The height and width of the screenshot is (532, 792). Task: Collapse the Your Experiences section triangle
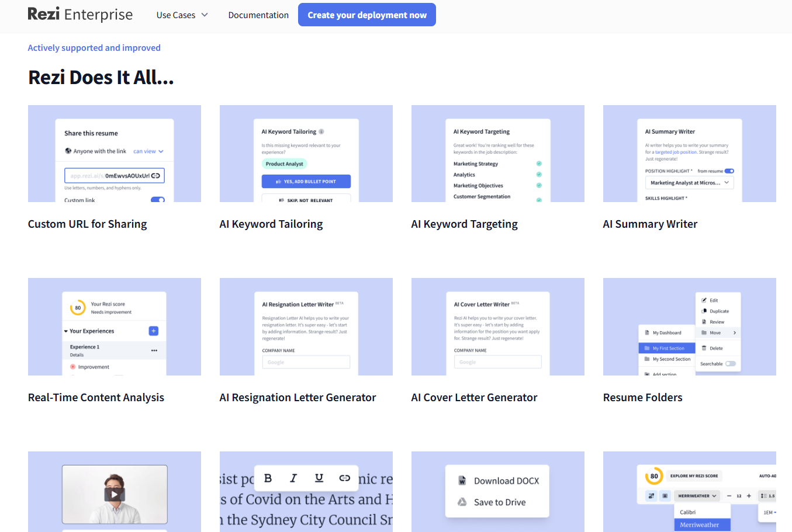(x=66, y=331)
